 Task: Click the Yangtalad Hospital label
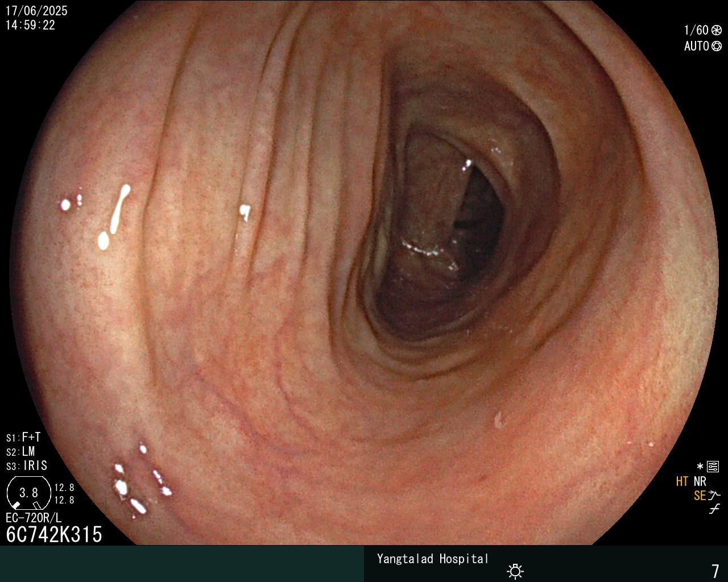coord(433,559)
